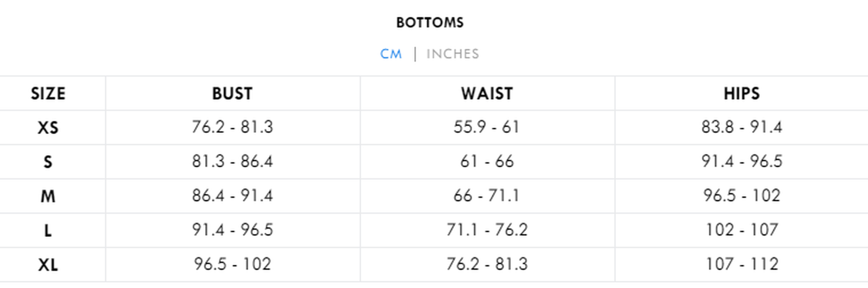Select the L hips value 102 - 107
The image size is (868, 288).
pyautogui.click(x=742, y=230)
